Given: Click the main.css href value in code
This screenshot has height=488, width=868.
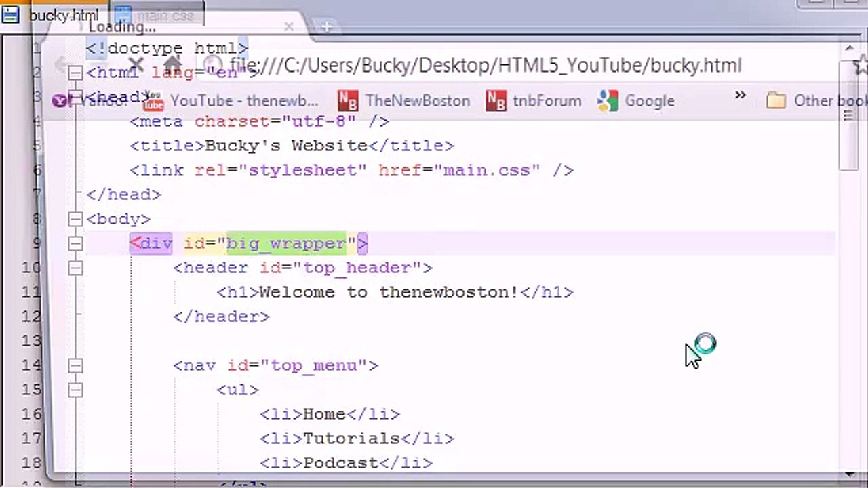Looking at the screenshot, I should point(486,170).
